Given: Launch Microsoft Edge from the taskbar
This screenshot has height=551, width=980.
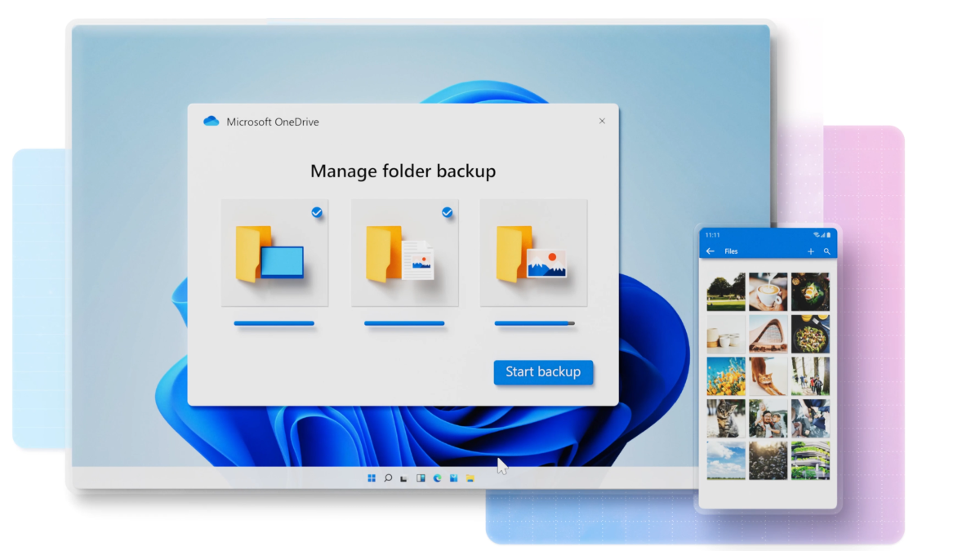Looking at the screenshot, I should click(437, 478).
